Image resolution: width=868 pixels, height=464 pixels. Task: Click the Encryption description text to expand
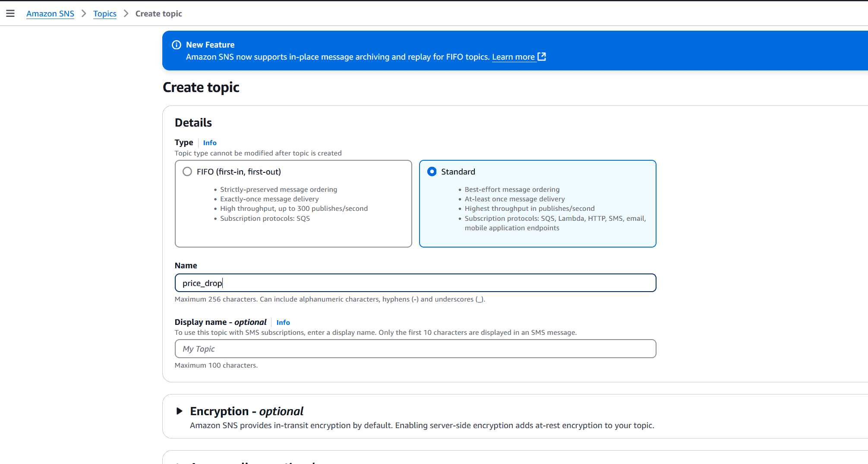tap(422, 426)
